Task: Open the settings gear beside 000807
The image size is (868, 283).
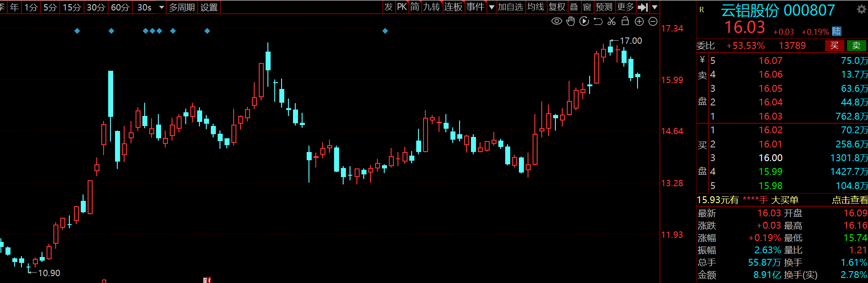Action: [862, 10]
